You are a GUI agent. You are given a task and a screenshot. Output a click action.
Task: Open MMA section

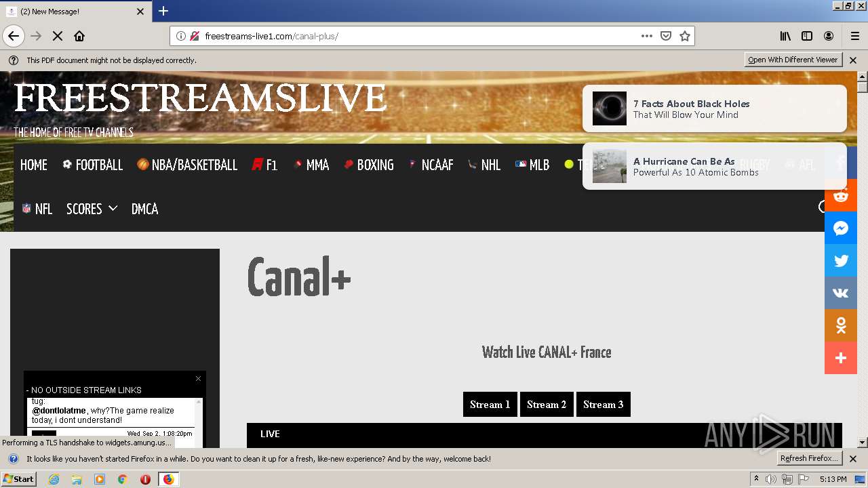(x=311, y=165)
